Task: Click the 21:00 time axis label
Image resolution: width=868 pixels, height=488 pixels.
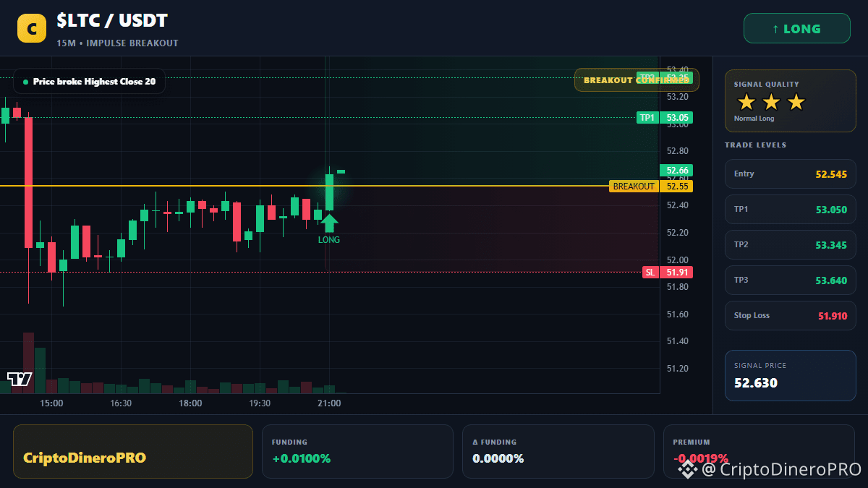Action: tap(329, 403)
